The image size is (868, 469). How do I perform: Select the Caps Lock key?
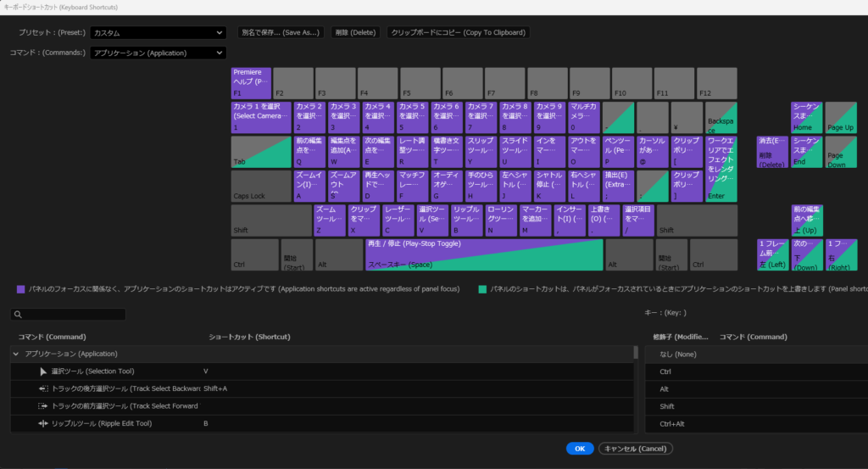[x=261, y=186]
